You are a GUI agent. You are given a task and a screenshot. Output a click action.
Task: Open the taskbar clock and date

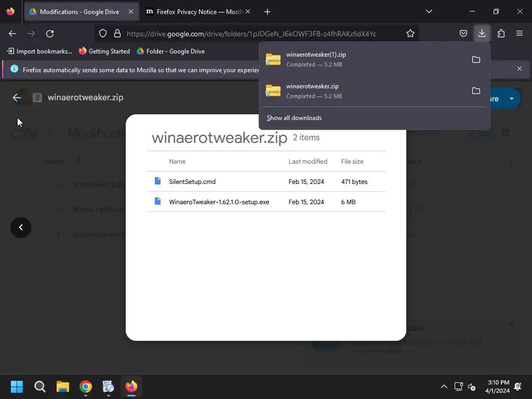[497, 387]
